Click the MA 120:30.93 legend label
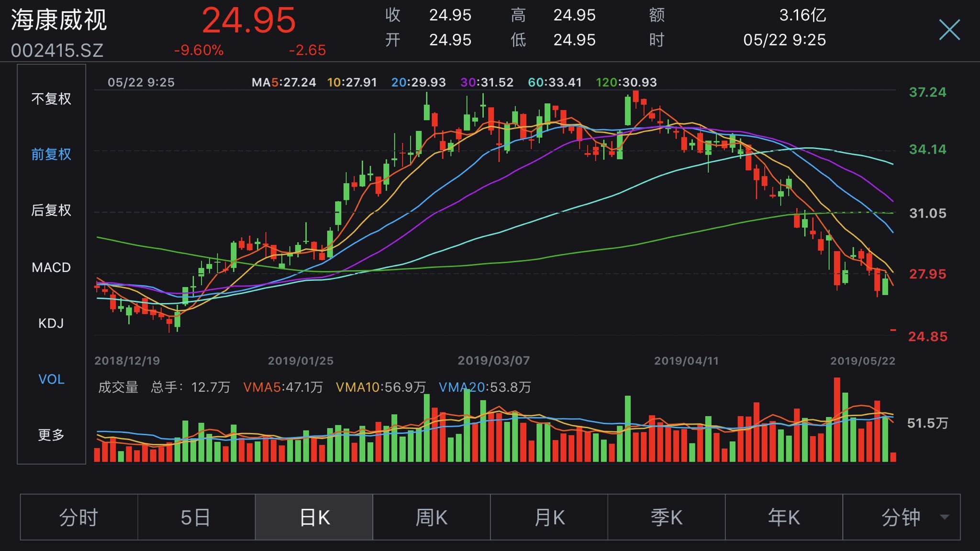This screenshot has width=980, height=551. coord(626,82)
